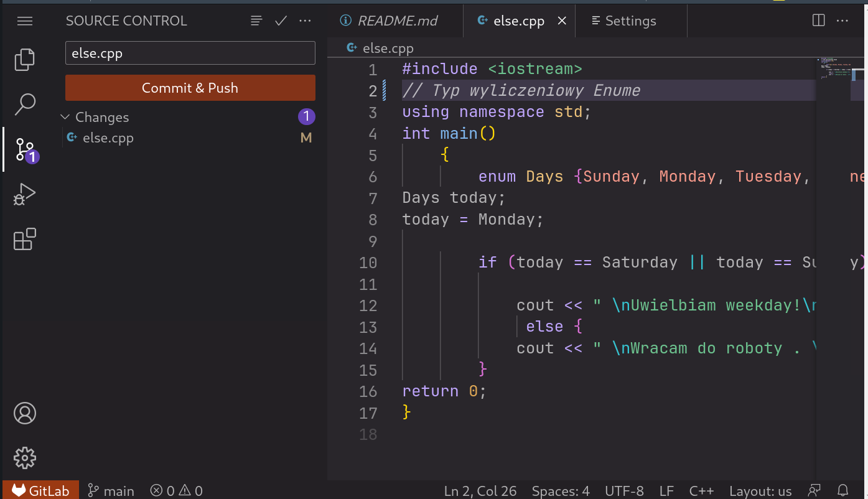The image size is (868, 499).
Task: Open the hamburger application menu
Action: 25,21
